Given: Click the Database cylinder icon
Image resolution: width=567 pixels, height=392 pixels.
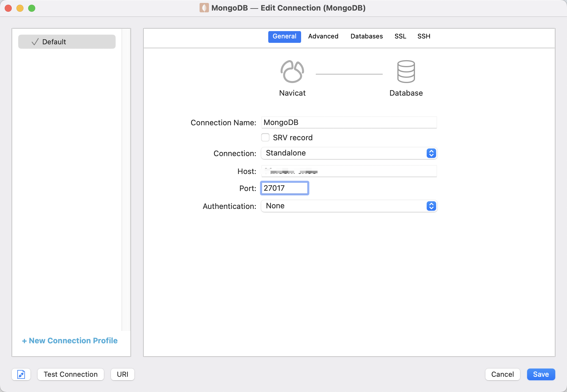Looking at the screenshot, I should (x=406, y=72).
